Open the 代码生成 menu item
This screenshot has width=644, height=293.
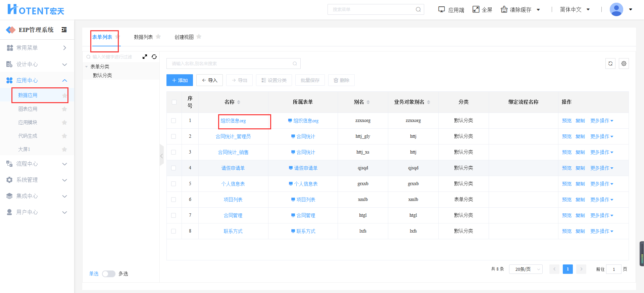click(28, 136)
